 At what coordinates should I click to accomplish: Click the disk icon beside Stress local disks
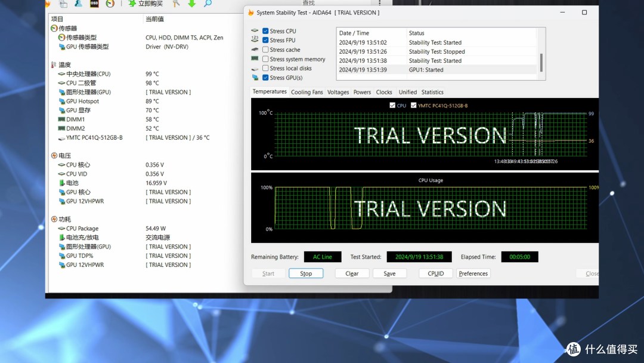tap(255, 69)
